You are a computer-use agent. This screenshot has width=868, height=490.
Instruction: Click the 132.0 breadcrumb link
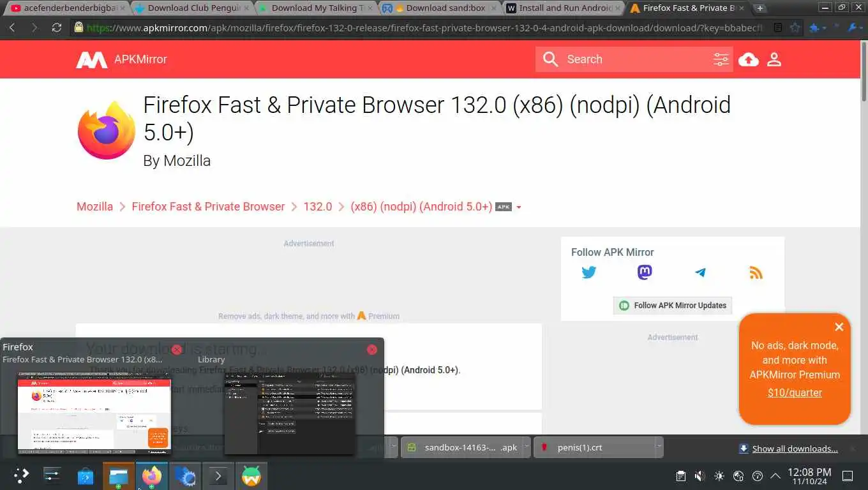[x=318, y=207]
